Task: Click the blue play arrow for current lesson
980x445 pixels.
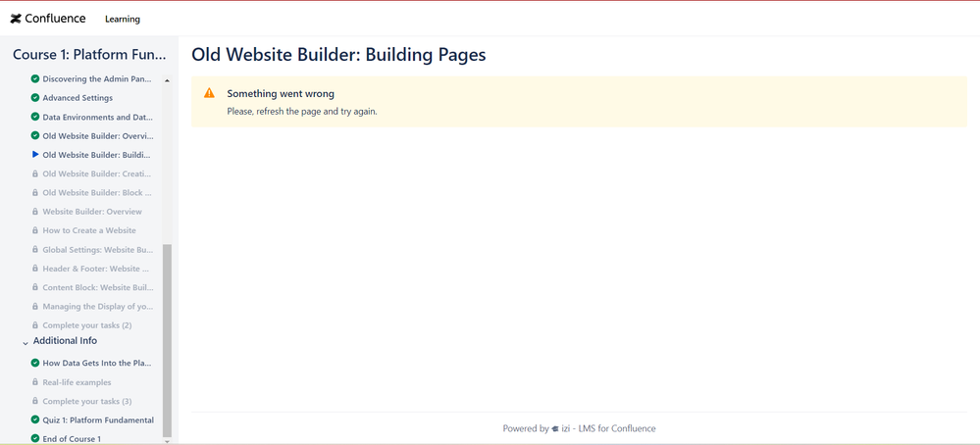Action: (35, 154)
